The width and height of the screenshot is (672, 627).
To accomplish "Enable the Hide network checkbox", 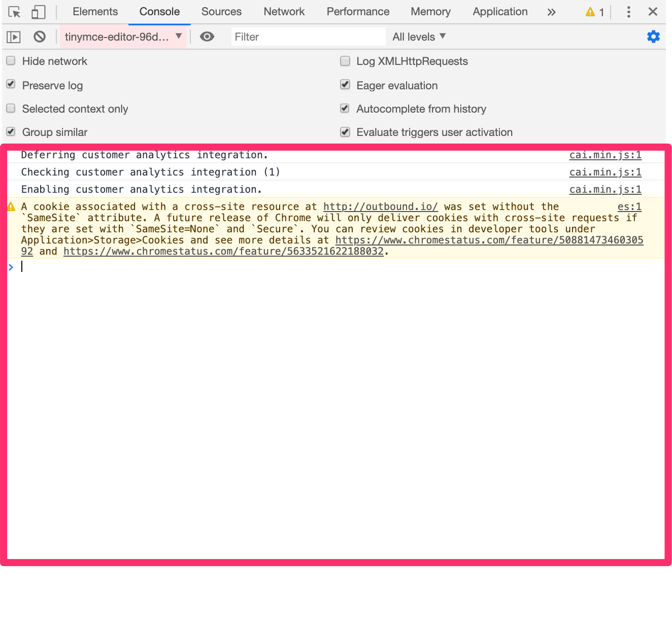I will point(11,61).
